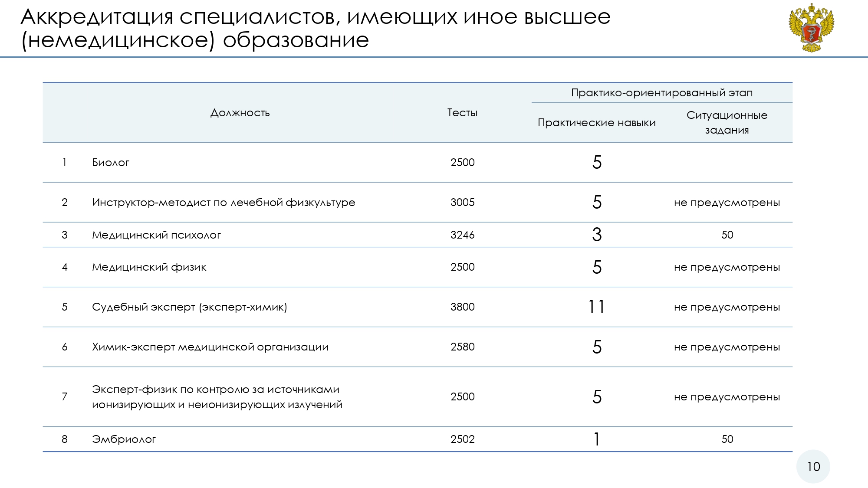Screen dimensions: 868x488
Task: Click row number 7 beside Эксперт-физик
Action: pos(64,397)
